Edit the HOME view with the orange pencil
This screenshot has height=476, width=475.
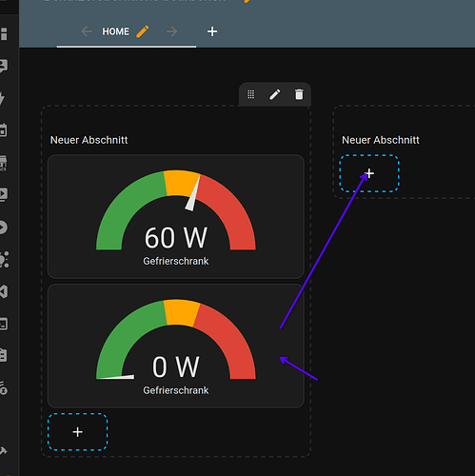(x=143, y=31)
